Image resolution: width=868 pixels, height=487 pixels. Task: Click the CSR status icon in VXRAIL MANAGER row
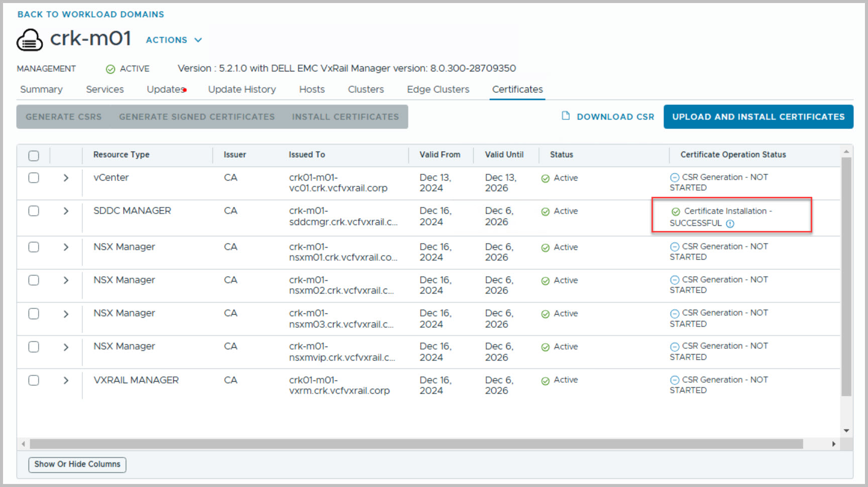[675, 380]
